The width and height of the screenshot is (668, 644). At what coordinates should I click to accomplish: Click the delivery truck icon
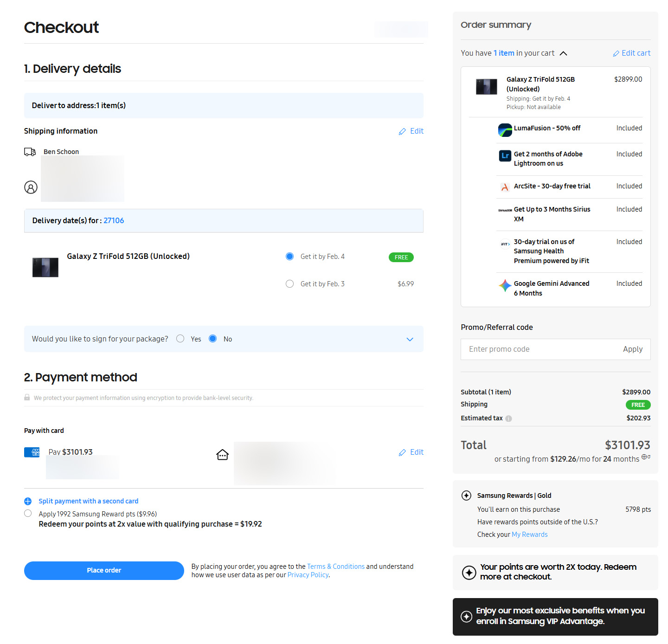tap(30, 152)
